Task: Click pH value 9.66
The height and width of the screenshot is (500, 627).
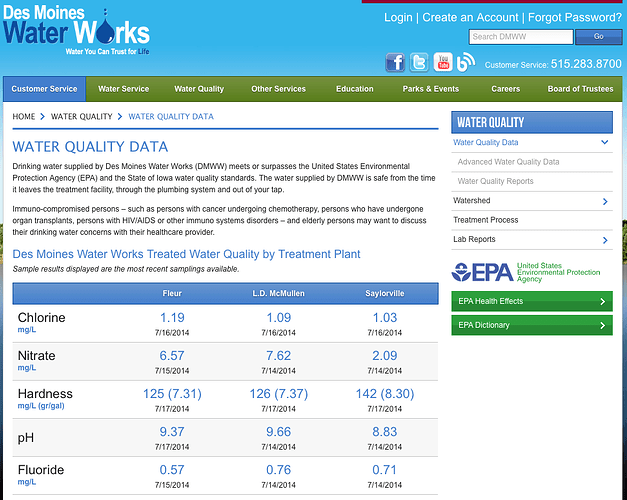Action: click(x=279, y=432)
